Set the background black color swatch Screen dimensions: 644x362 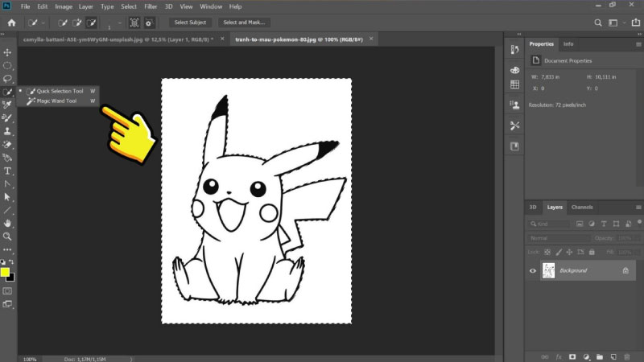tap(11, 278)
